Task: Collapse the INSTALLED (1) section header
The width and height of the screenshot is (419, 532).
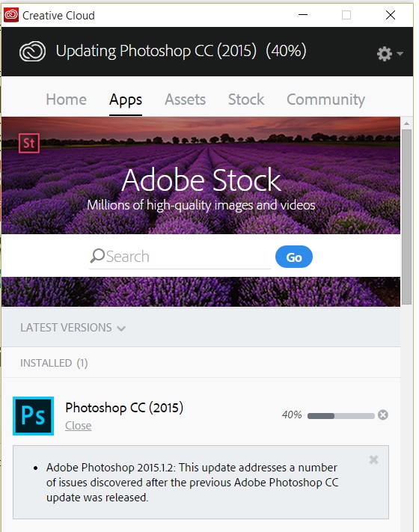Action: pyautogui.click(x=54, y=363)
